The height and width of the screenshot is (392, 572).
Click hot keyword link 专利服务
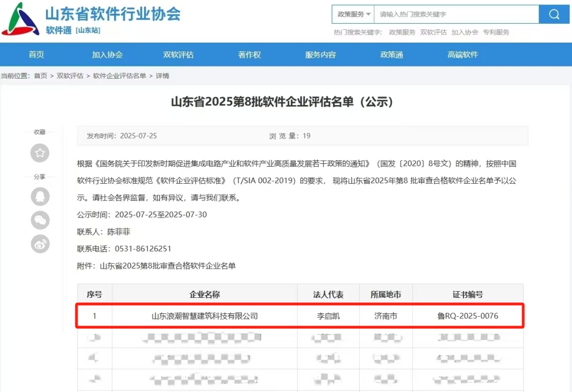(x=496, y=32)
